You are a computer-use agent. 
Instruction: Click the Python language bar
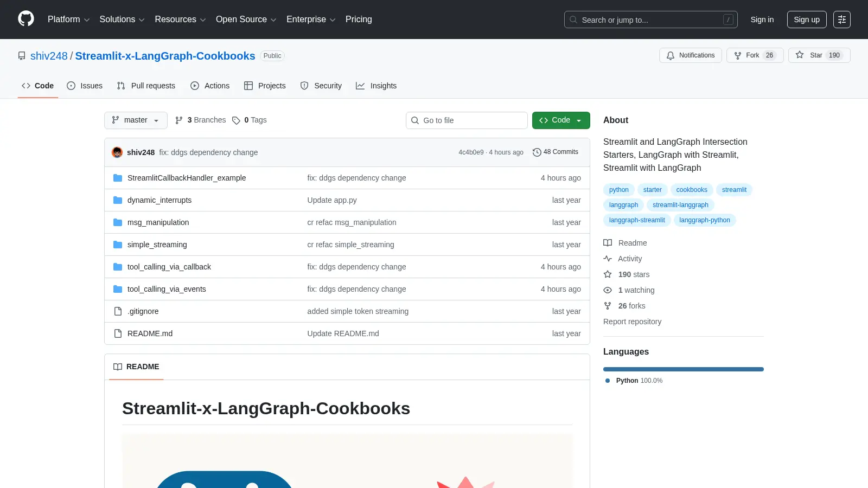(684, 369)
